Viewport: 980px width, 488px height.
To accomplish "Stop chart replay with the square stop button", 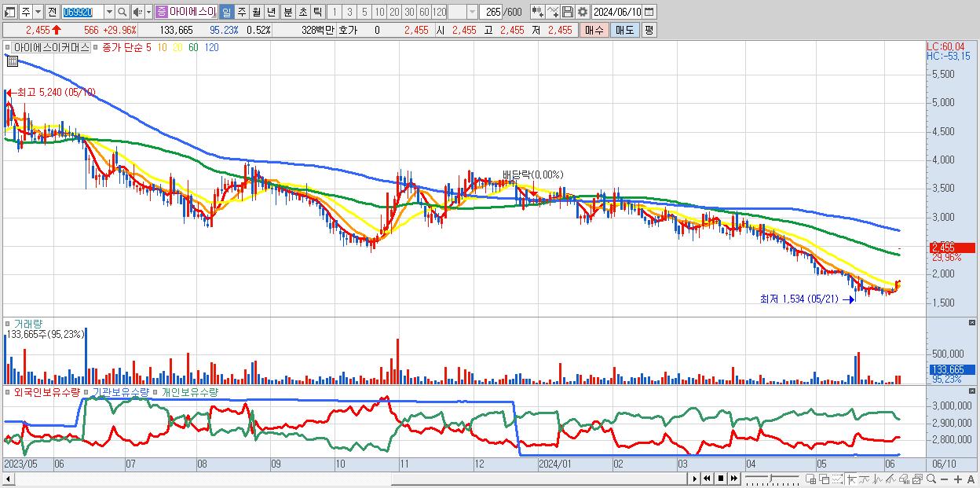I will pyautogui.click(x=720, y=479).
